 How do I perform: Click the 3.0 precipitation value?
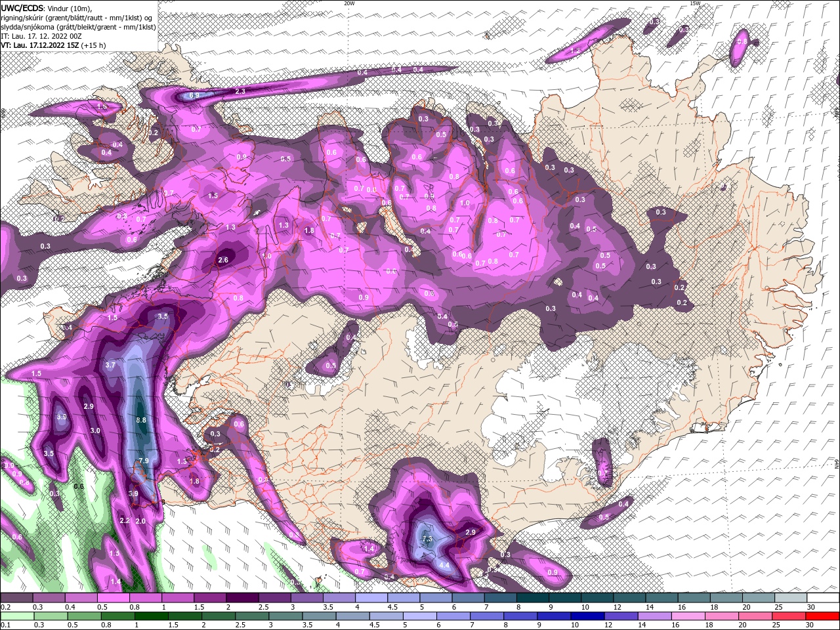tap(95, 430)
